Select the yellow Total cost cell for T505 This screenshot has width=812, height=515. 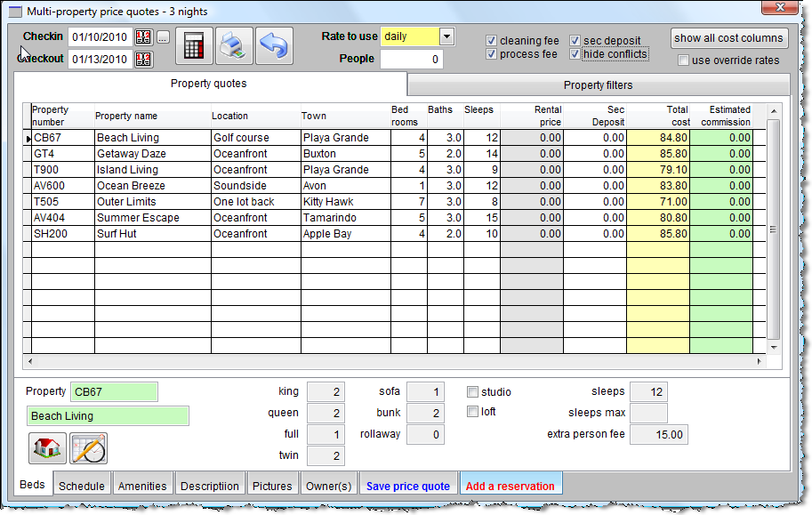(x=658, y=202)
